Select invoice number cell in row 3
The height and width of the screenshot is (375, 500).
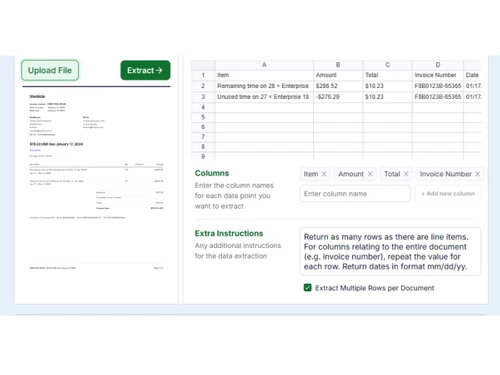438,97
